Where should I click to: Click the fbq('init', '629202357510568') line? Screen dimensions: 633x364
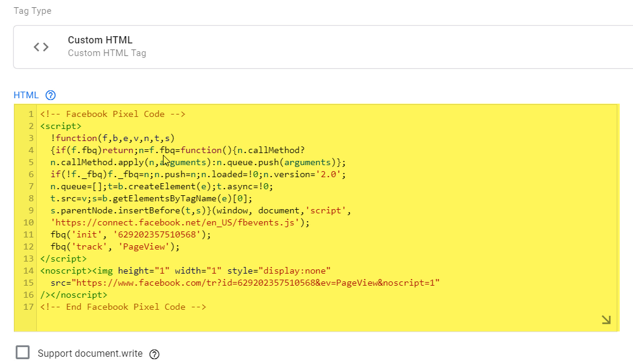(131, 234)
